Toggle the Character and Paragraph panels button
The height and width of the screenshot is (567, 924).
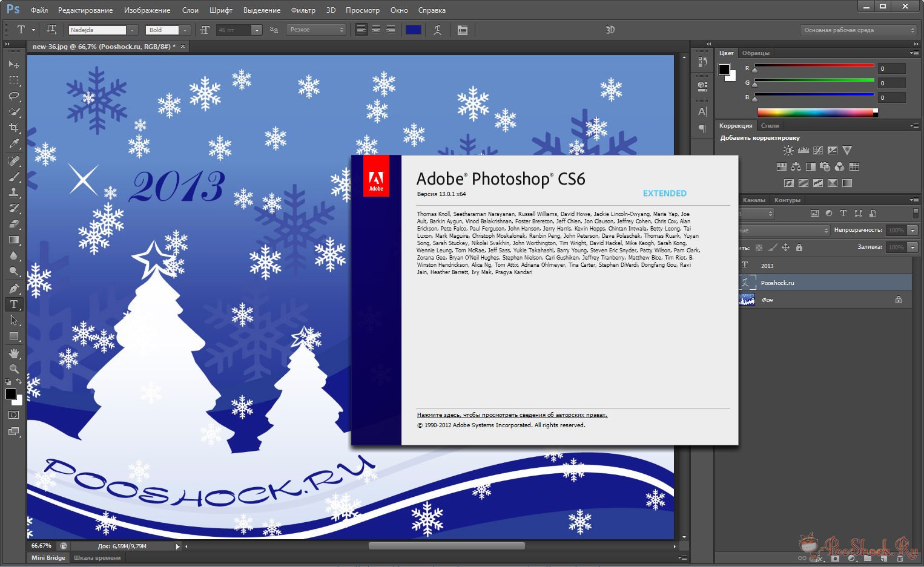[463, 30]
